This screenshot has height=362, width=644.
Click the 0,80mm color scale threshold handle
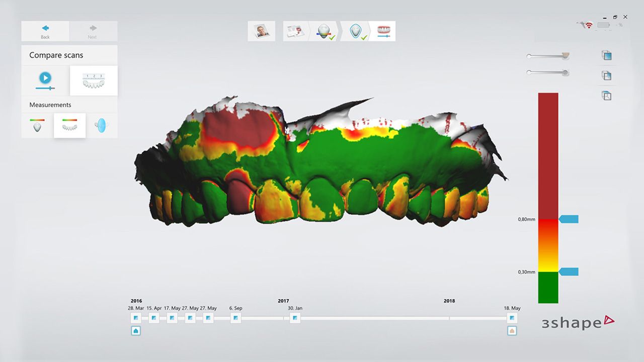569,219
